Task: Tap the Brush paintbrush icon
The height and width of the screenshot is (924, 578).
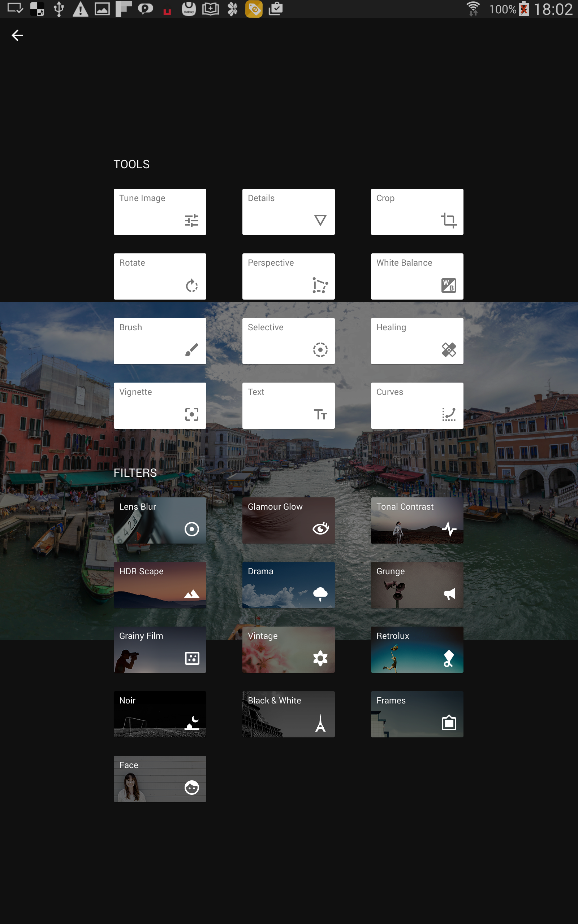Action: coord(191,349)
